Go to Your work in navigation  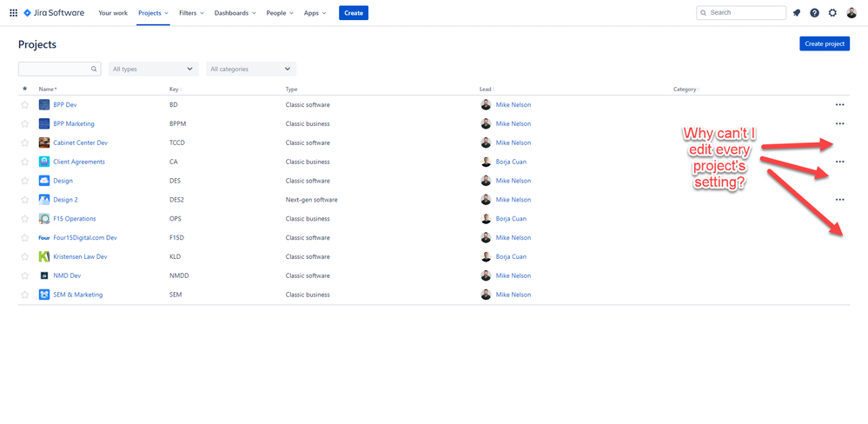coord(113,13)
